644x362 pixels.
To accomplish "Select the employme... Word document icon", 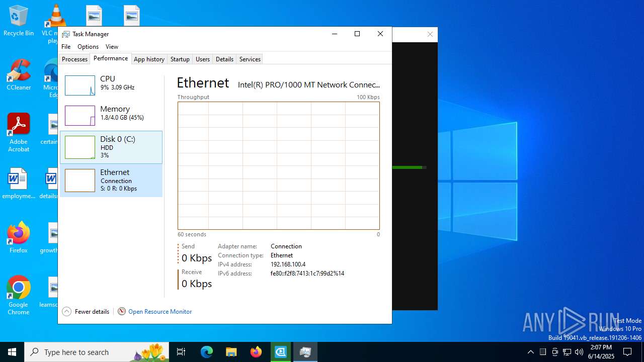I will (x=19, y=184).
